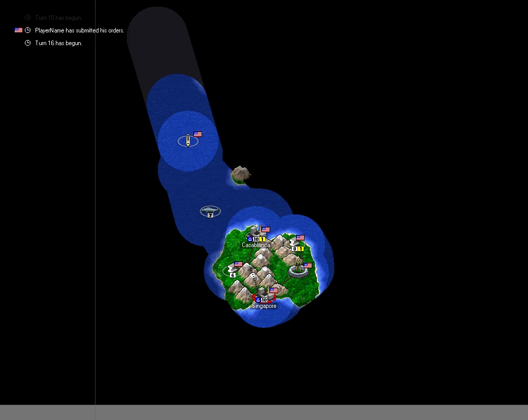
Task: Click the Casablanca city name label
Action: click(256, 245)
